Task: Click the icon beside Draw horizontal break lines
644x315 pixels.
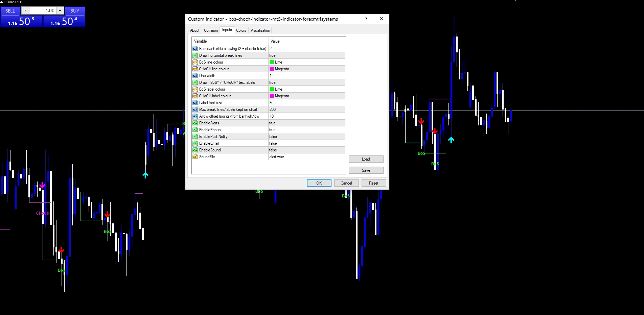Action: pyautogui.click(x=195, y=55)
